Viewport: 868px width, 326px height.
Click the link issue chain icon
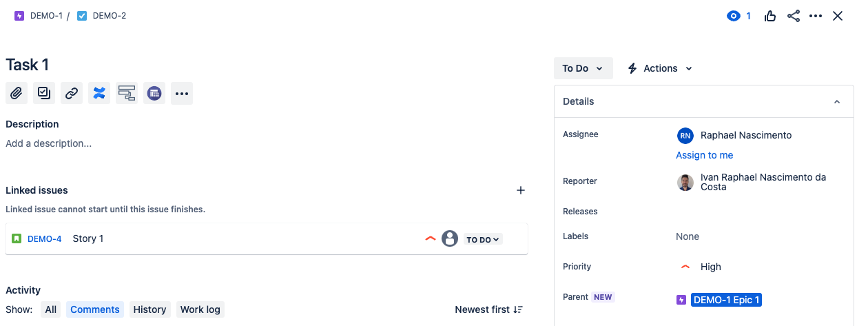pyautogui.click(x=72, y=93)
